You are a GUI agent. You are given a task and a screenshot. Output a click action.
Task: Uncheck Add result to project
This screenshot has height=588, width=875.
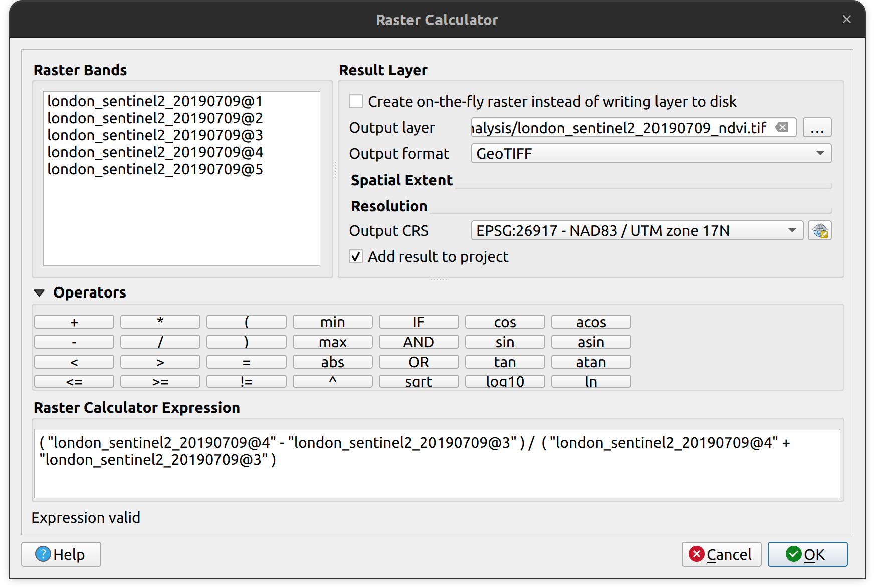pyautogui.click(x=356, y=257)
